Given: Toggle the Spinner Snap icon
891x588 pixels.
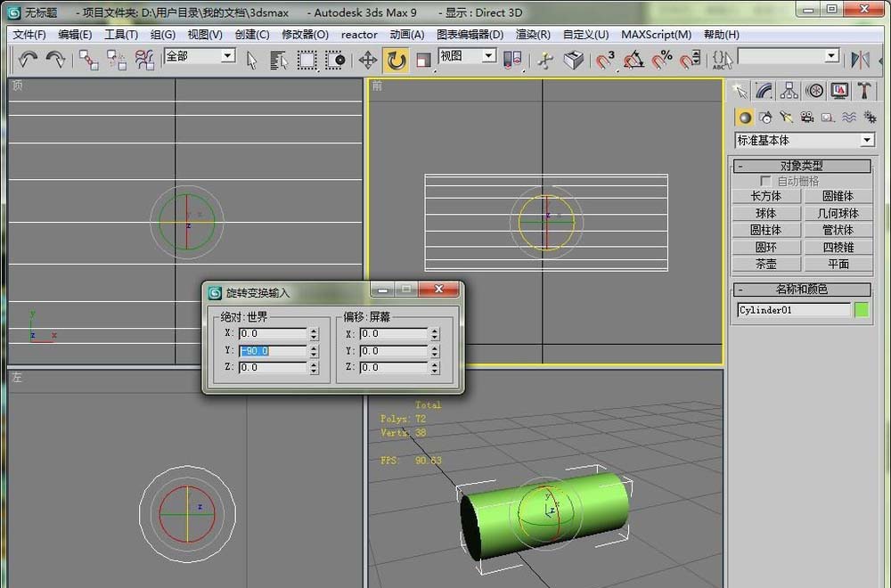Looking at the screenshot, I should pos(690,60).
